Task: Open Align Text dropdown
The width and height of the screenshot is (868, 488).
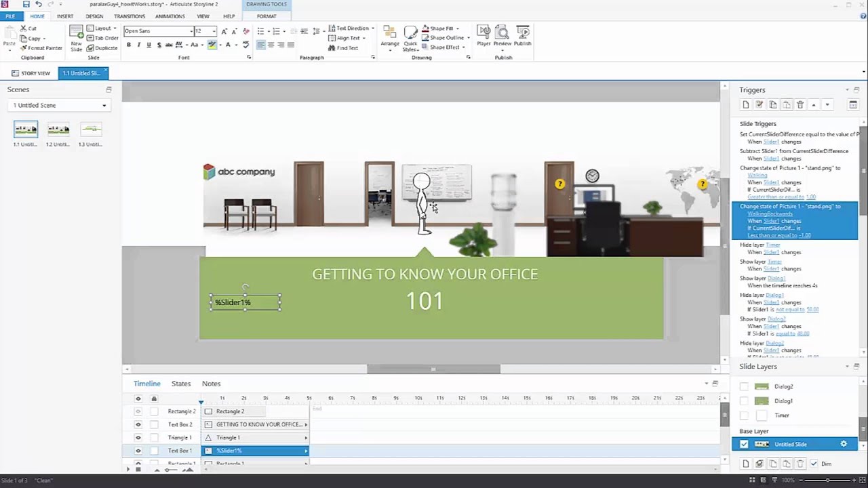Action: [347, 38]
